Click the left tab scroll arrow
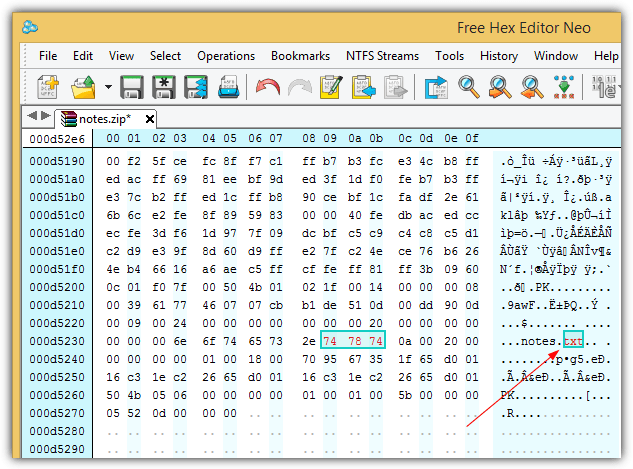This screenshot has width=633, height=469. pyautogui.click(x=31, y=116)
